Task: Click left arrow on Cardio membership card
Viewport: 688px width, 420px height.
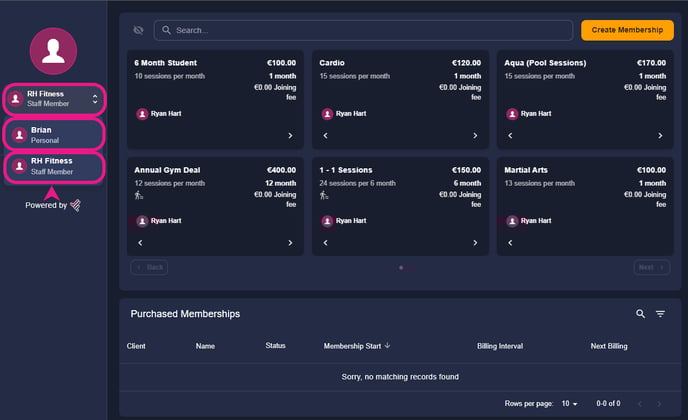Action: click(x=325, y=136)
